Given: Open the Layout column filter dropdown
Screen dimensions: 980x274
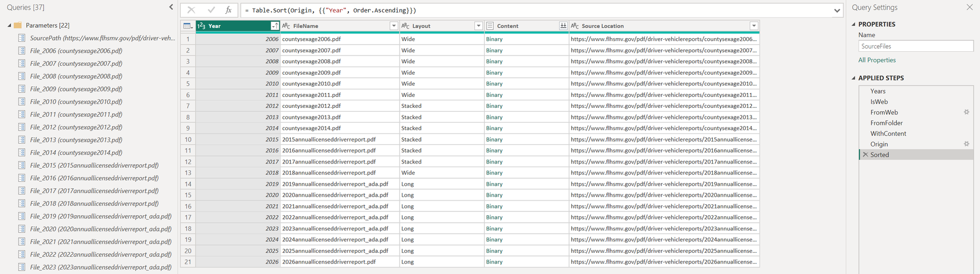Looking at the screenshot, I should (x=479, y=26).
